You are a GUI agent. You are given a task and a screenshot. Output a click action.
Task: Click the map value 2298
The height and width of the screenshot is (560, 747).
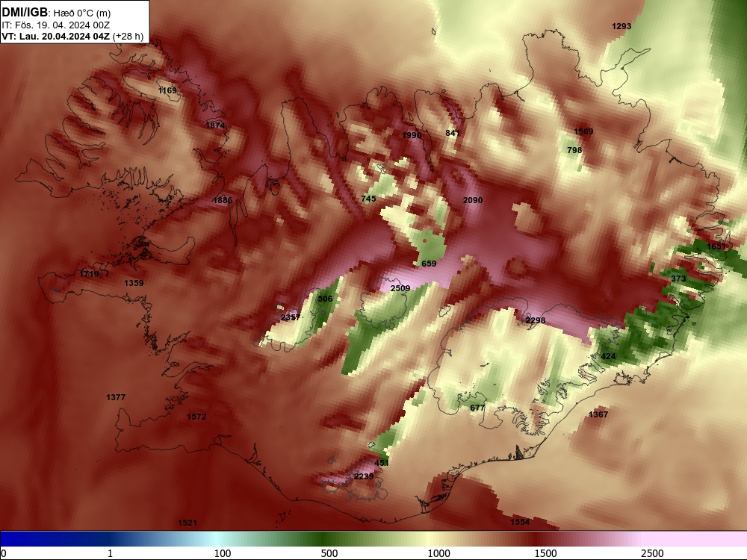535,320
